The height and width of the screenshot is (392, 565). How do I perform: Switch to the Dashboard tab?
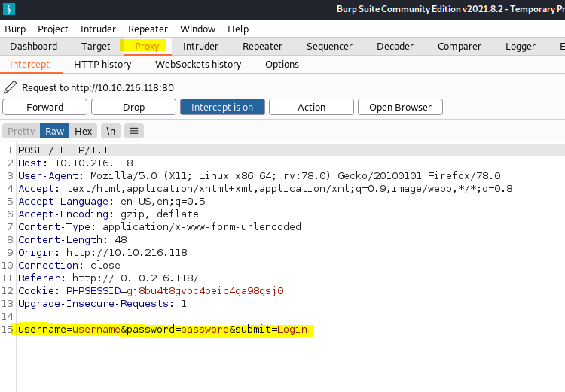[x=33, y=46]
